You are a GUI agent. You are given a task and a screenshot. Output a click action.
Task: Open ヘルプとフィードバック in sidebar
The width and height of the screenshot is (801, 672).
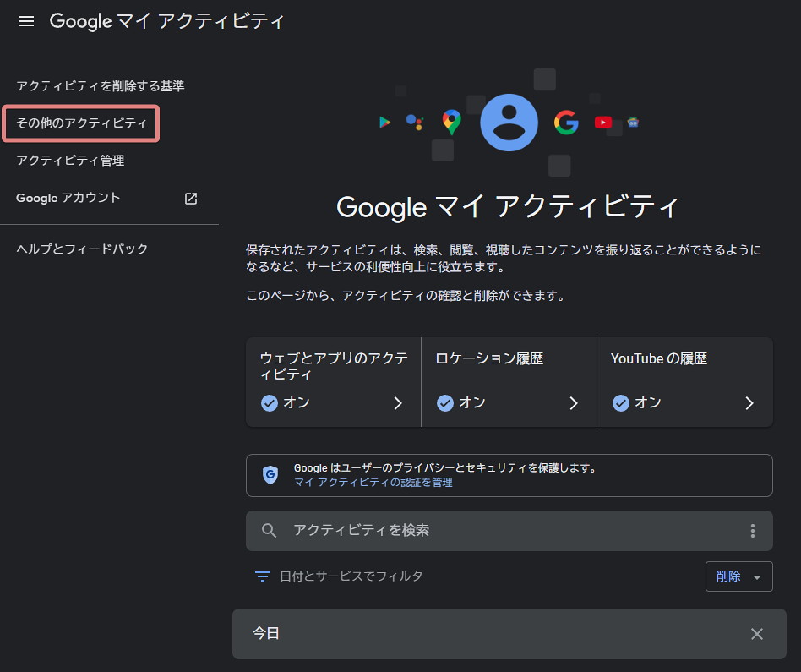[x=82, y=249]
